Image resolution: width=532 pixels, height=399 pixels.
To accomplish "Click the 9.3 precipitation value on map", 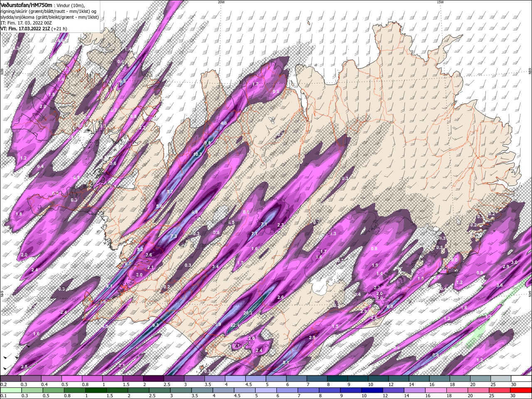I will [155, 325].
